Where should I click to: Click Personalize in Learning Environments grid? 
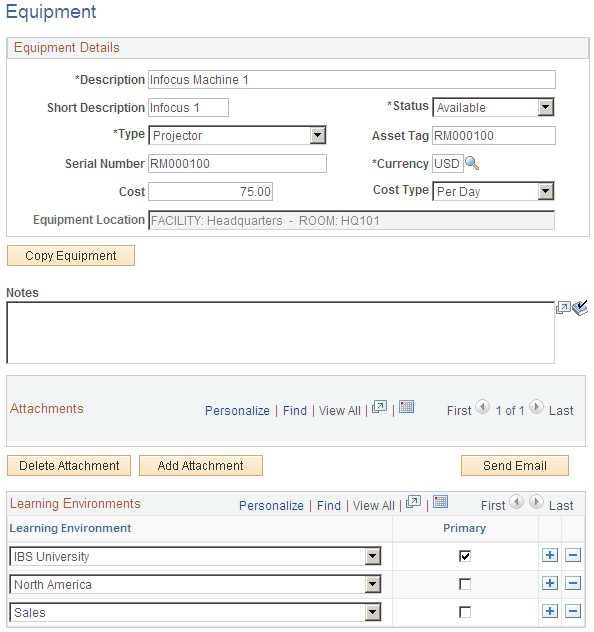[271, 505]
